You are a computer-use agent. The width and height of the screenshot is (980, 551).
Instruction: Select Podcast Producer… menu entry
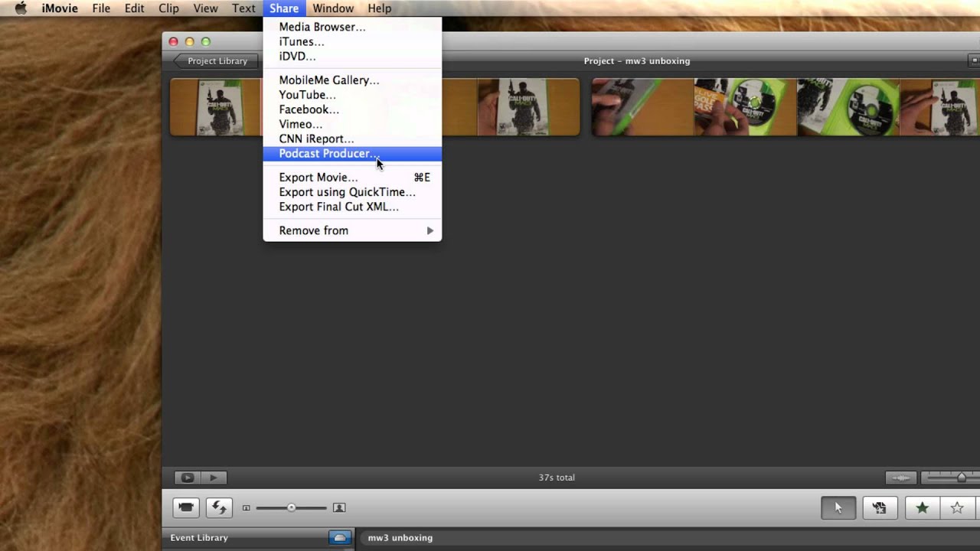[352, 153]
